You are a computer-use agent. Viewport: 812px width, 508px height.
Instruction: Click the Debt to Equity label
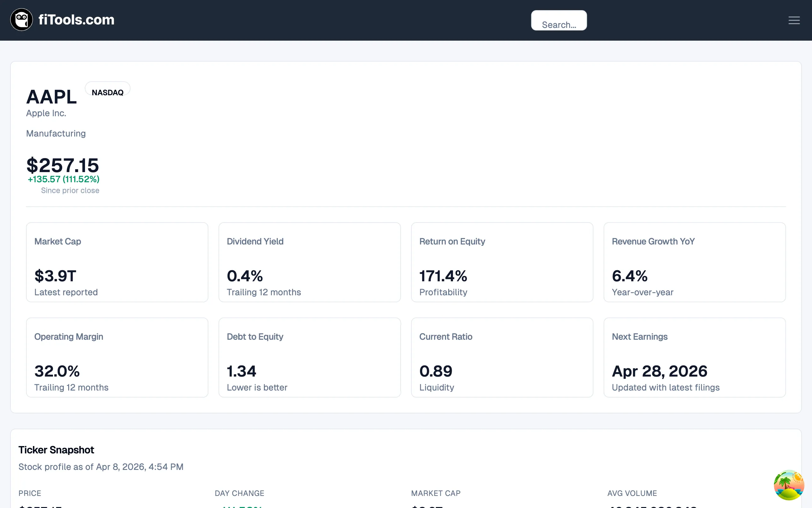click(x=255, y=337)
